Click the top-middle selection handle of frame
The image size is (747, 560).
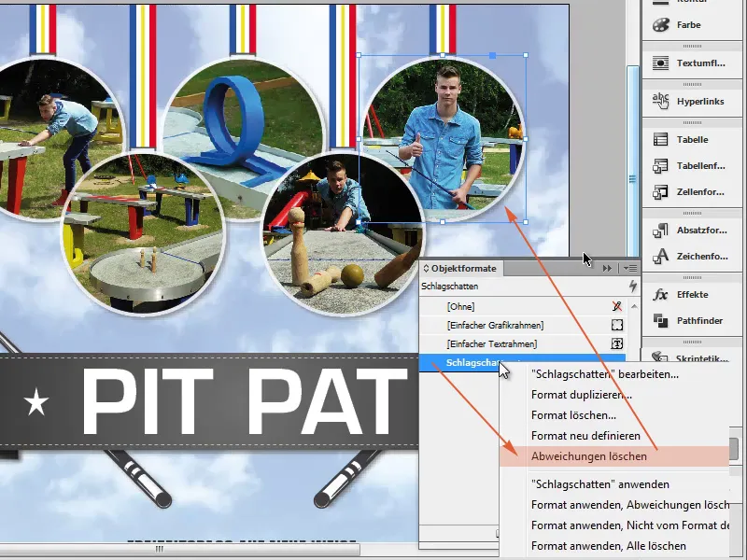pyautogui.click(x=443, y=55)
